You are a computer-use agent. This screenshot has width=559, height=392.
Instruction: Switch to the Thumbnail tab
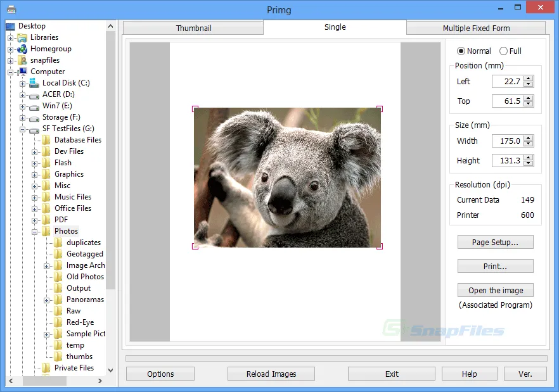point(193,28)
